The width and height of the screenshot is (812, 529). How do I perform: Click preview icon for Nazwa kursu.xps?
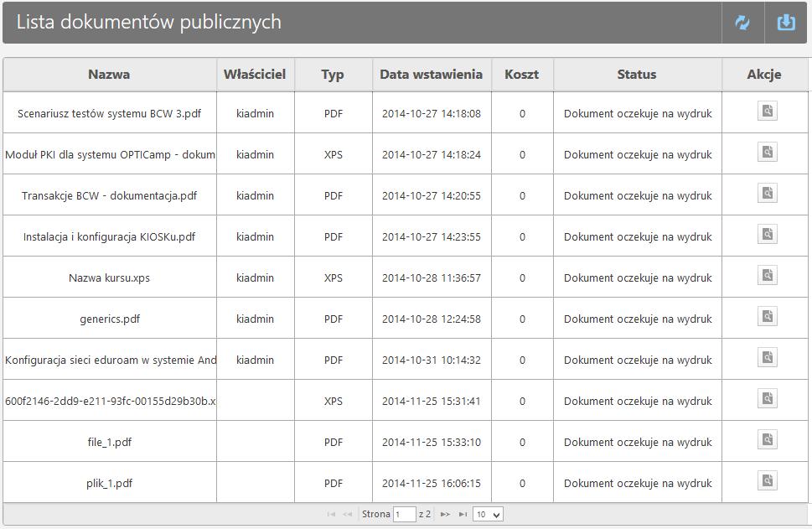tap(768, 275)
